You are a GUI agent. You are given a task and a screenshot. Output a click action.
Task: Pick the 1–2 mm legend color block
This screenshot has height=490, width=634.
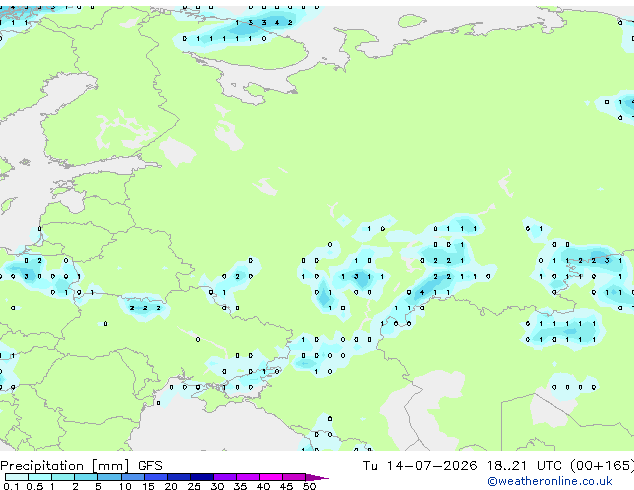click(63, 477)
